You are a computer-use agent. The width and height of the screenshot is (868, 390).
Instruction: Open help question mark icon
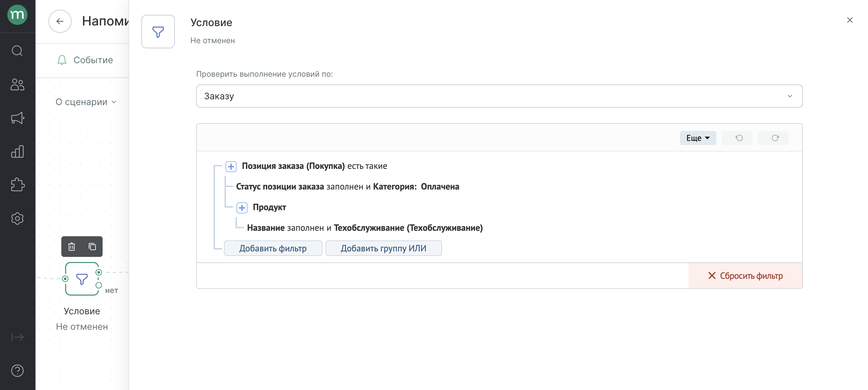coord(17,370)
